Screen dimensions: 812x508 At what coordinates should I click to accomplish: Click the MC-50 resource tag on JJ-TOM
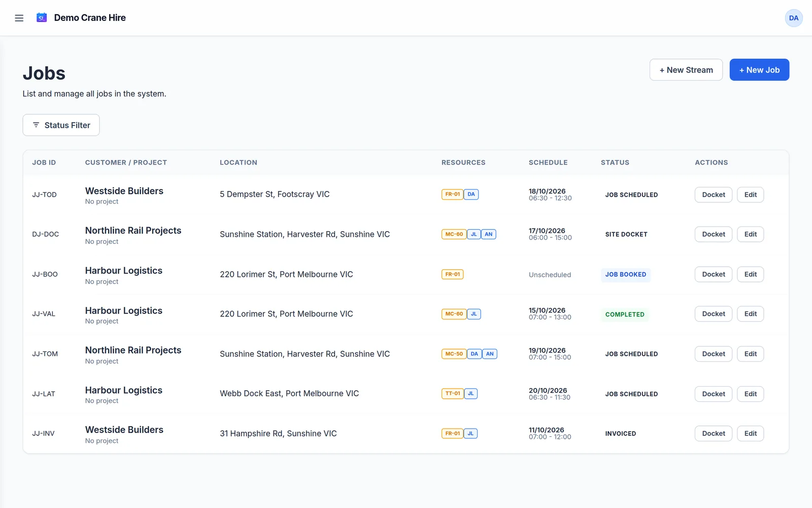click(x=454, y=354)
